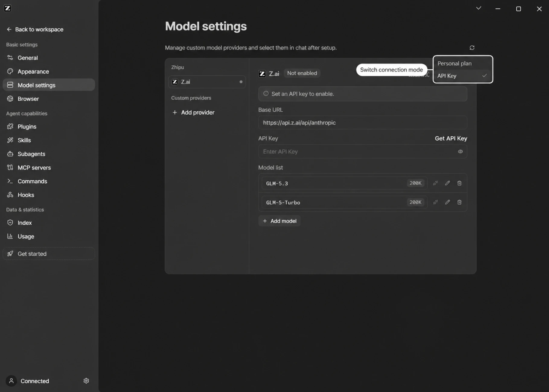The image size is (549, 392).
Task: Open the Get API Key link
Action: tap(451, 138)
